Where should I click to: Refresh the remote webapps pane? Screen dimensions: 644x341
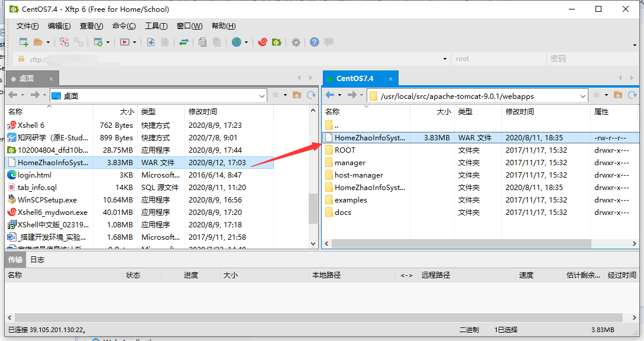point(633,95)
